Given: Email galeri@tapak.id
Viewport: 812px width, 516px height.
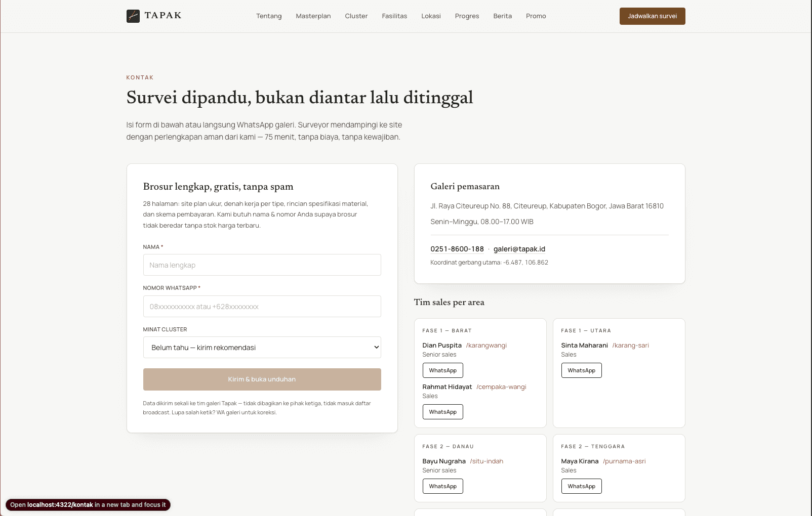Looking at the screenshot, I should coord(519,249).
